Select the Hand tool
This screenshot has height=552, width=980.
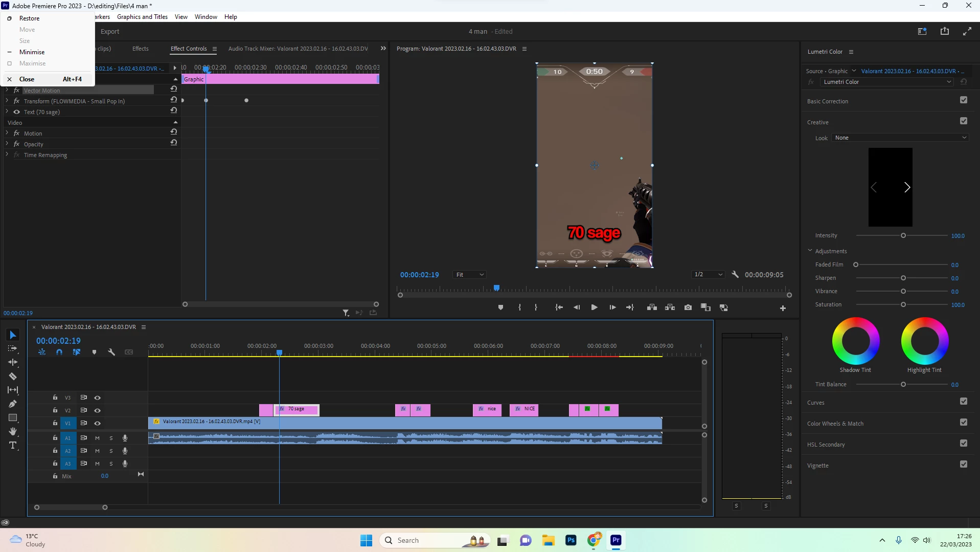click(x=13, y=432)
